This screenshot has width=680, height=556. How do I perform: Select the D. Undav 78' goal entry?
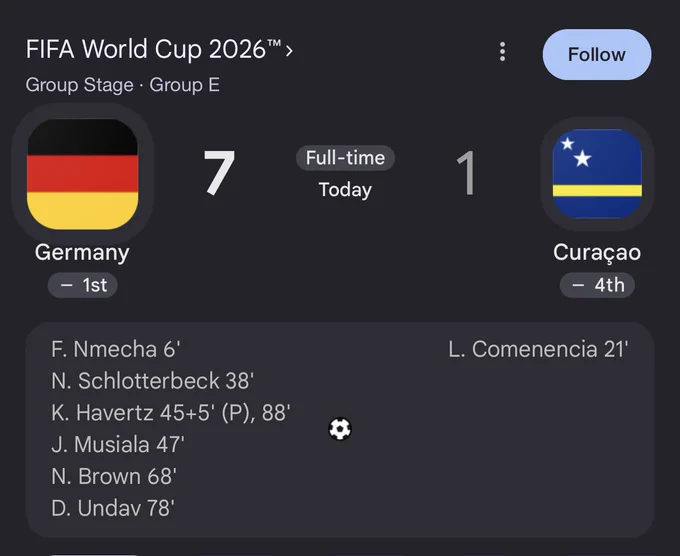pos(113,508)
